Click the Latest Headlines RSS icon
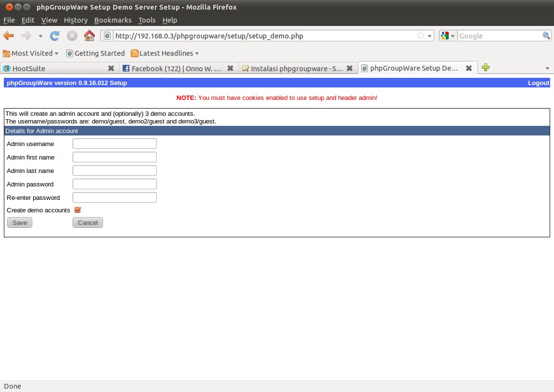The width and height of the screenshot is (554, 392). pyautogui.click(x=134, y=53)
